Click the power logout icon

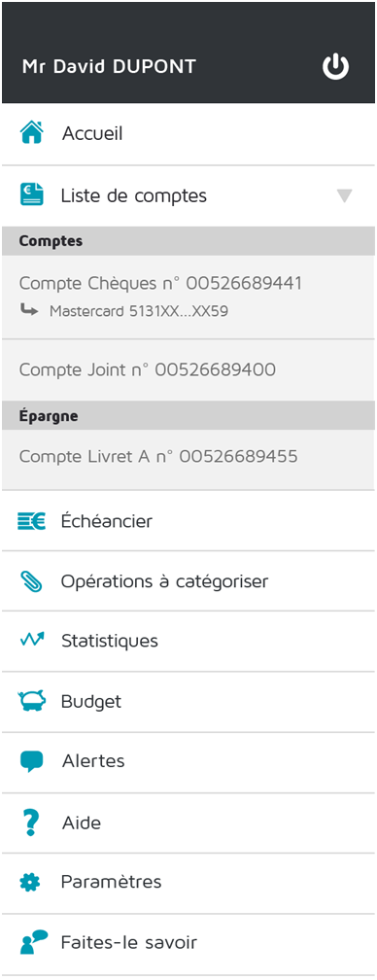(335, 66)
